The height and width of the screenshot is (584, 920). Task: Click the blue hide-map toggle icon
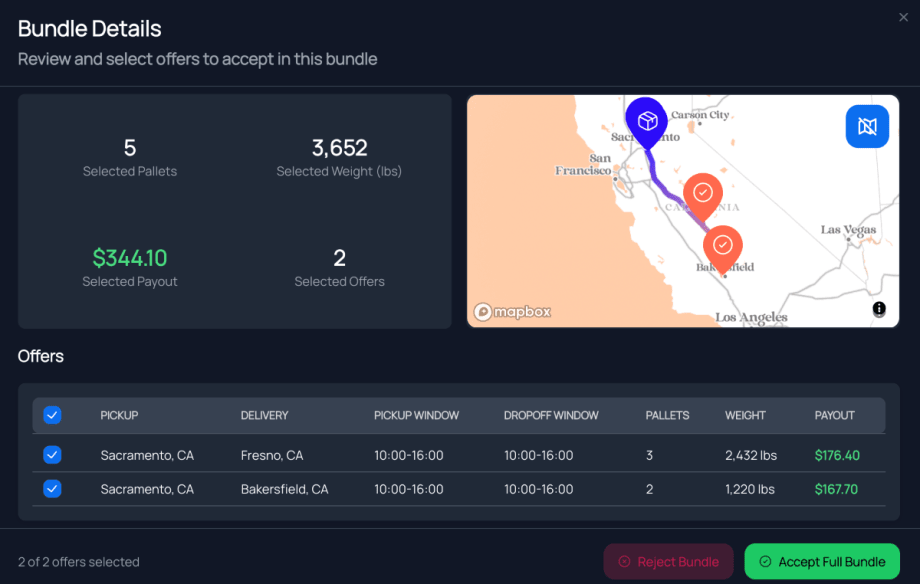867,126
